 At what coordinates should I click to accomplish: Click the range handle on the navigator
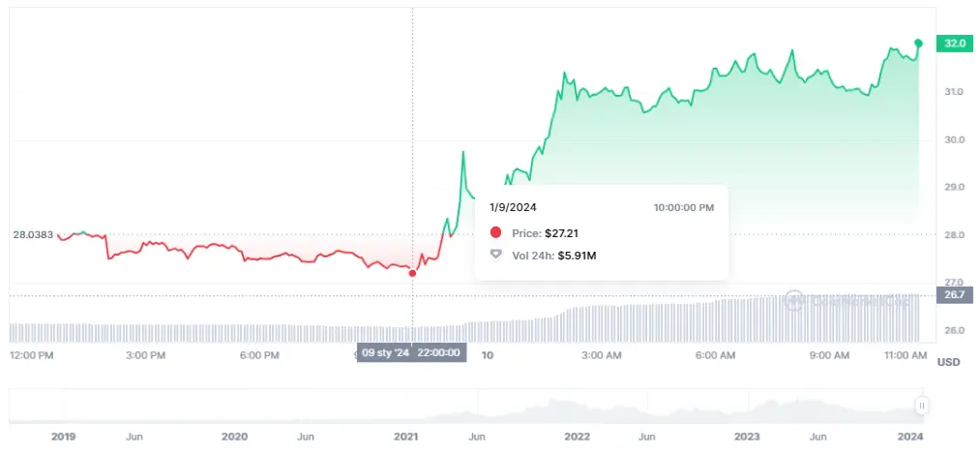coord(922,406)
